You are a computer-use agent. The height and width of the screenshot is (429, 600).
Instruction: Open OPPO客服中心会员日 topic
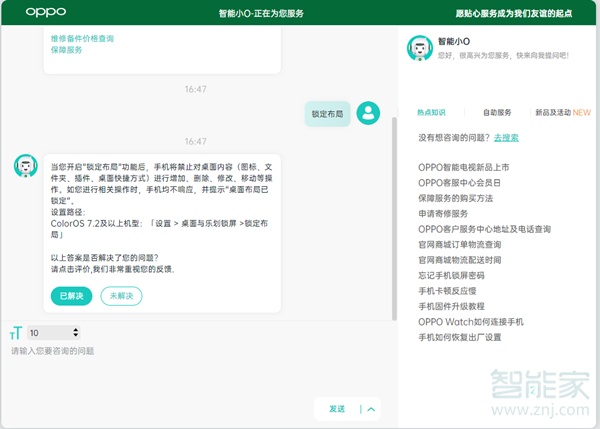459,183
